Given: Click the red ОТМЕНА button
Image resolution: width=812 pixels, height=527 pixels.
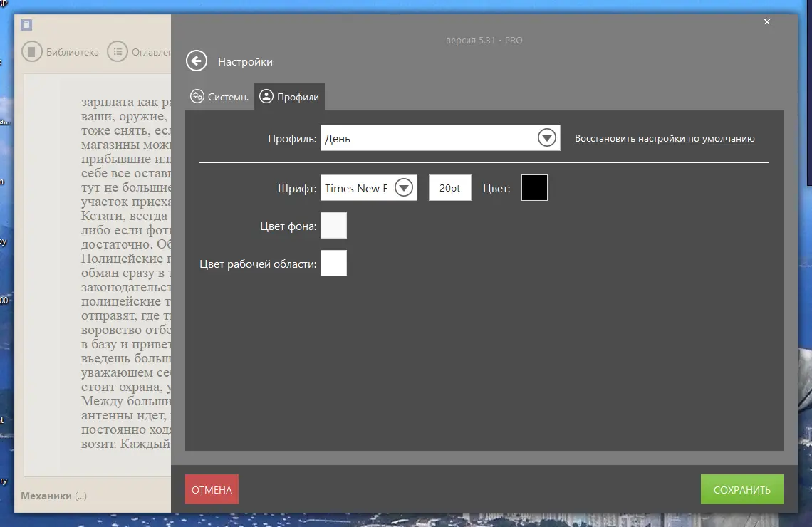Looking at the screenshot, I should (x=212, y=489).
